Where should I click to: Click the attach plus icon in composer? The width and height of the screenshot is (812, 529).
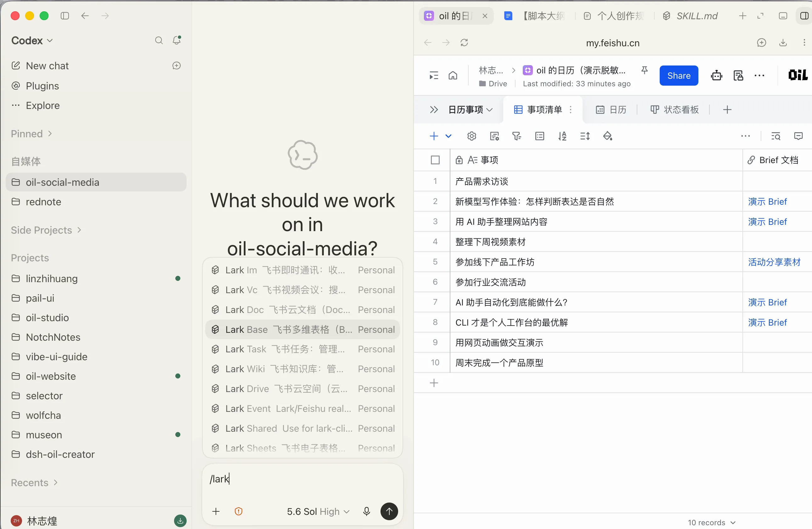216,511
